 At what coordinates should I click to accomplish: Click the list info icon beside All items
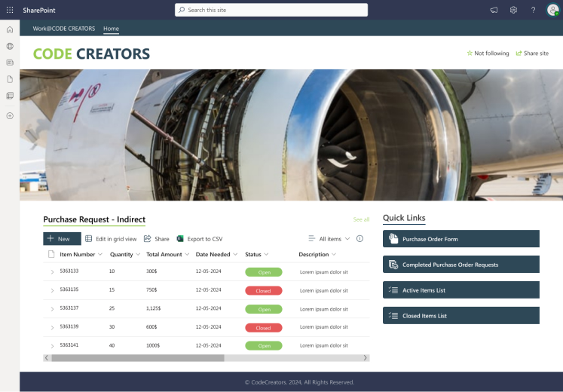pyautogui.click(x=360, y=239)
